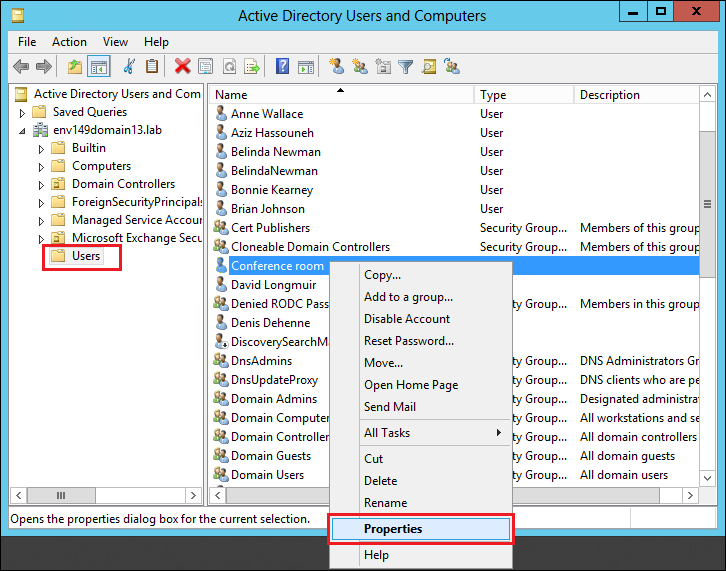Open the View menu
Screen dimensions: 726x571
115,42
